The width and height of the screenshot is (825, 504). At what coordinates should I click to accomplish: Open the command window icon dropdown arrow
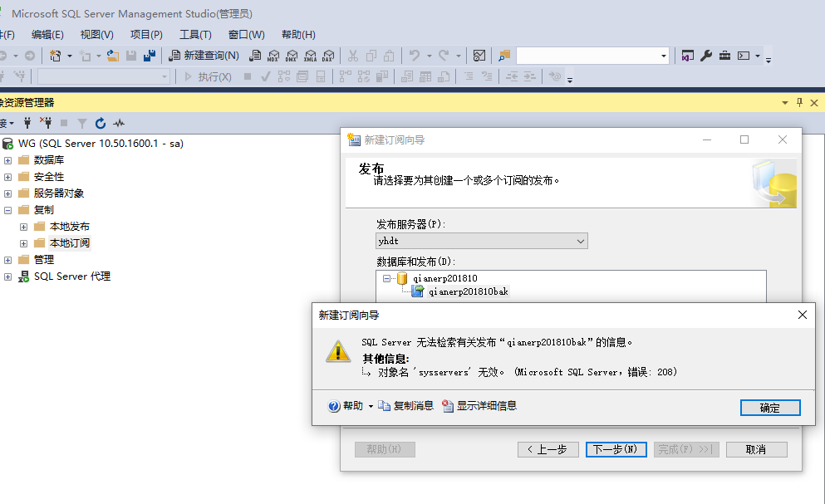758,56
